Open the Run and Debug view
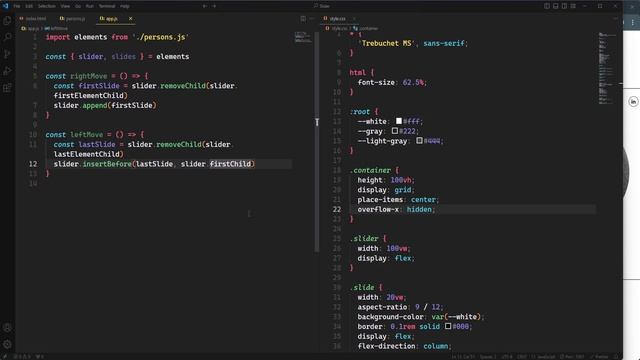The width and height of the screenshot is (640, 360). click(7, 71)
